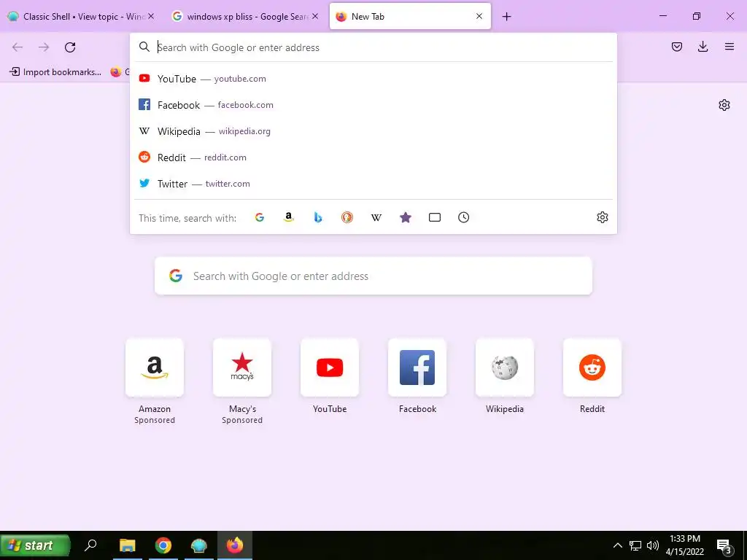Open Save to Pocket button
The image size is (747, 560).
point(677,47)
